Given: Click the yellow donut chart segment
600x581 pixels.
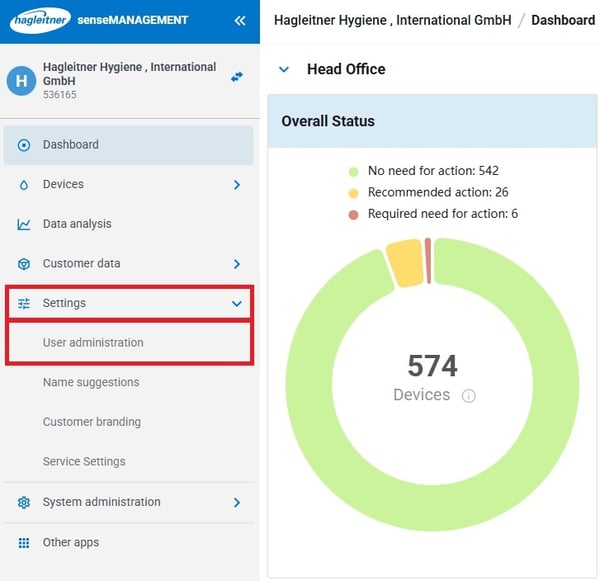Looking at the screenshot, I should (x=406, y=263).
